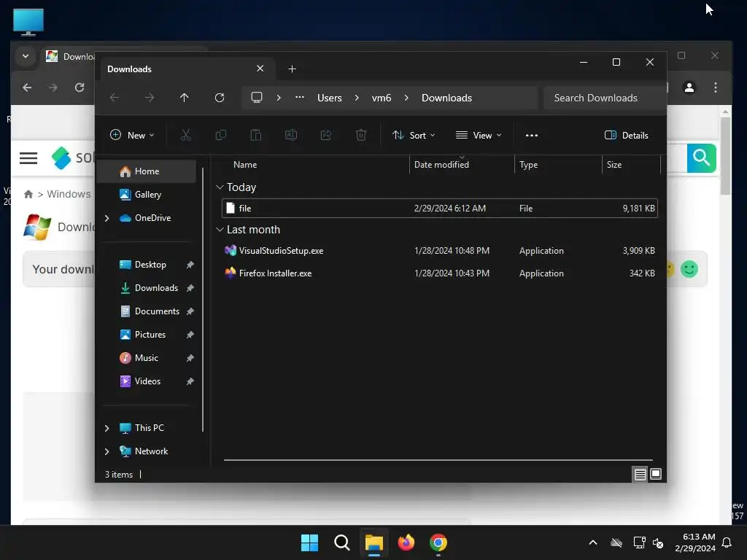Click chevron after vm6 in breadcrumb
The image size is (747, 560).
click(x=406, y=98)
